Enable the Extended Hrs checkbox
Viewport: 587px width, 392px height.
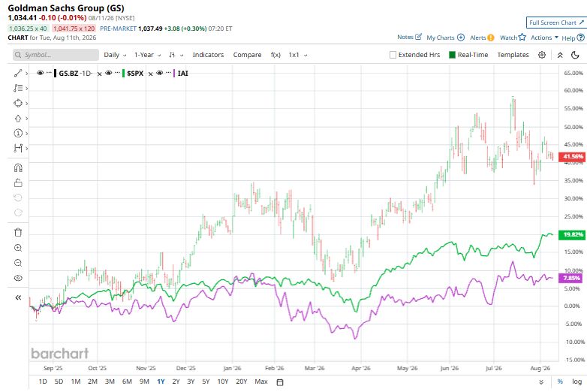pos(393,55)
